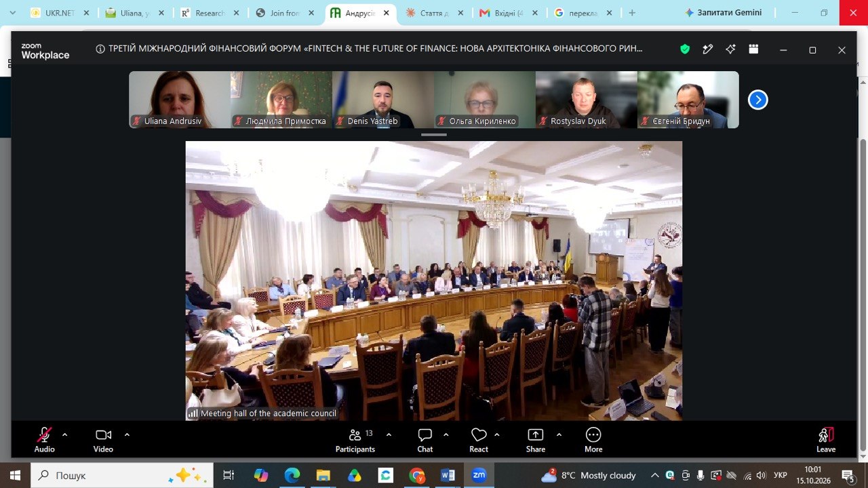Expand the audio options arrow next to Audio
868x488 pixels.
(x=65, y=435)
